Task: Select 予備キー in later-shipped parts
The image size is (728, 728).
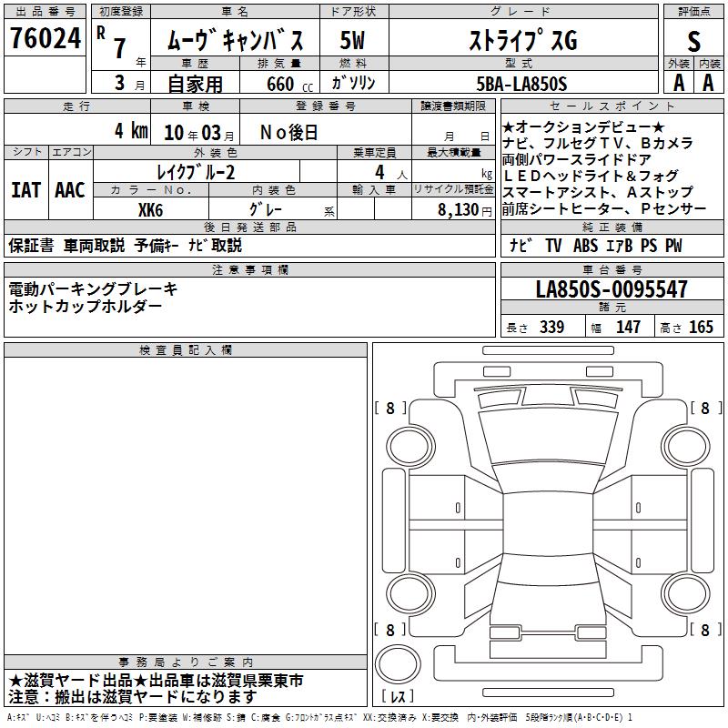Action: click(x=157, y=246)
